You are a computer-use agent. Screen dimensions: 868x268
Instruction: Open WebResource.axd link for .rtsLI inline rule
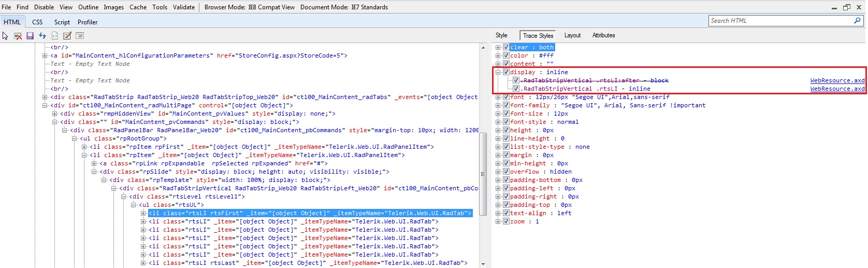click(837, 89)
